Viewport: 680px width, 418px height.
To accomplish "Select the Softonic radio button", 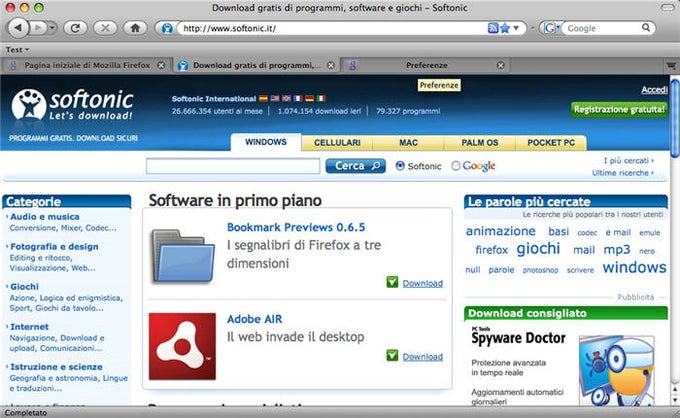I will (x=400, y=166).
